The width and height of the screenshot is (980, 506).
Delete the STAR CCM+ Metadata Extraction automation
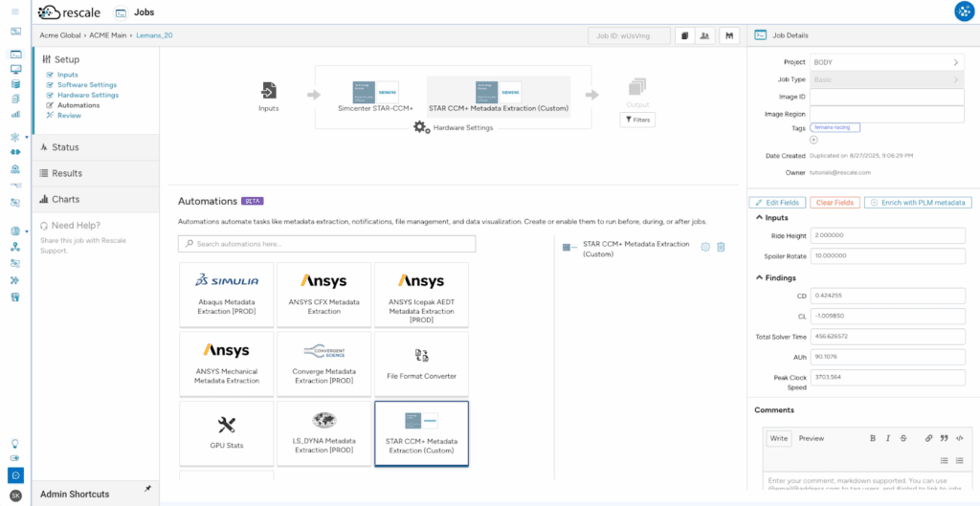tap(721, 247)
